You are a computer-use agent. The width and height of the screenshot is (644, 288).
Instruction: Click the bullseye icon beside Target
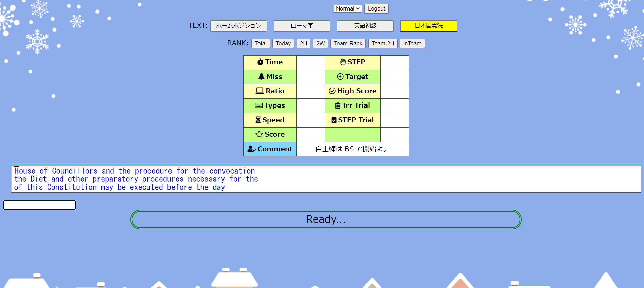point(340,77)
